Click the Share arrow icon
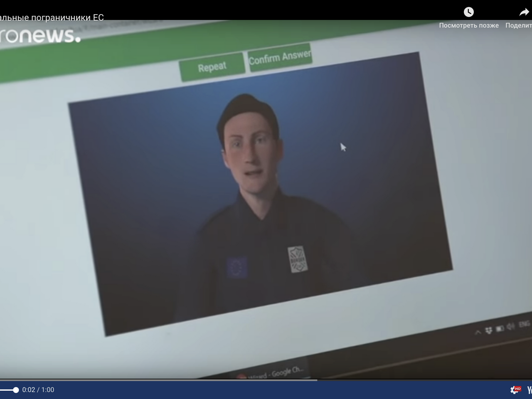532x399 pixels. (525, 12)
